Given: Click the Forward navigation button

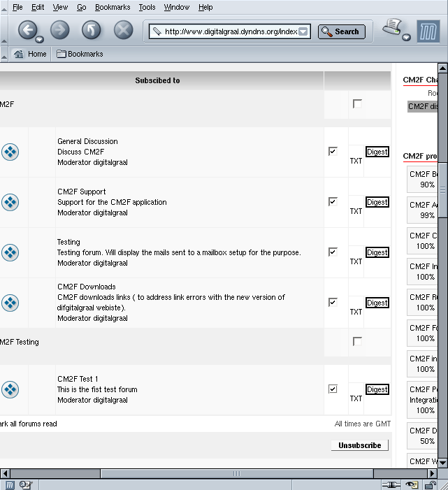Looking at the screenshot, I should pos(60,30).
